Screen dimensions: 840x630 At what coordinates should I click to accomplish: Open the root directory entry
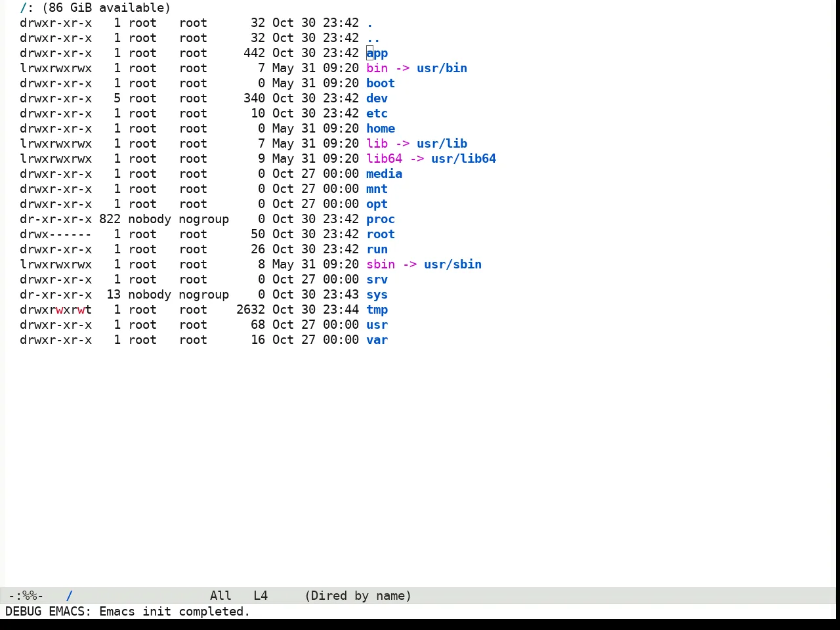[x=381, y=234]
